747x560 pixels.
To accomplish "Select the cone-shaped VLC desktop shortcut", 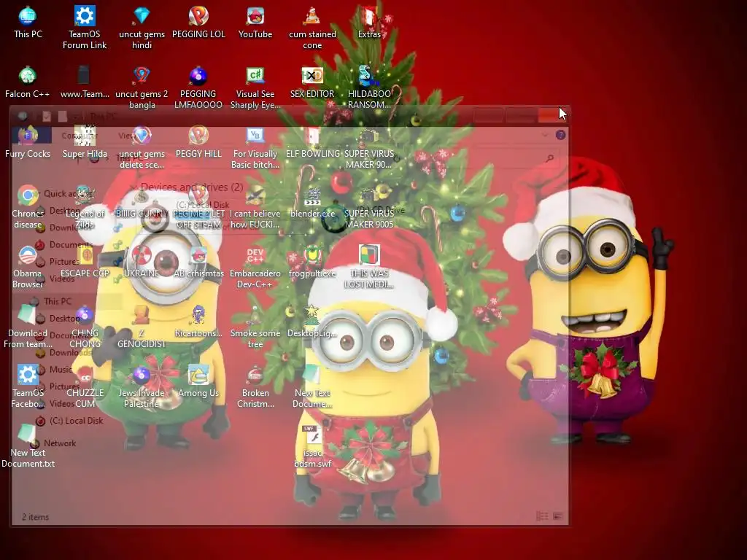I will pyautogui.click(x=312, y=28).
